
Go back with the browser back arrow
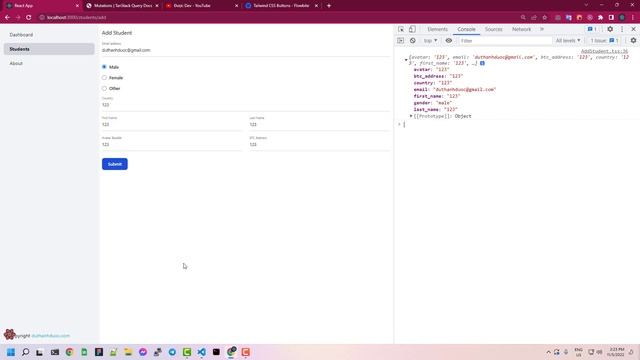click(x=7, y=18)
